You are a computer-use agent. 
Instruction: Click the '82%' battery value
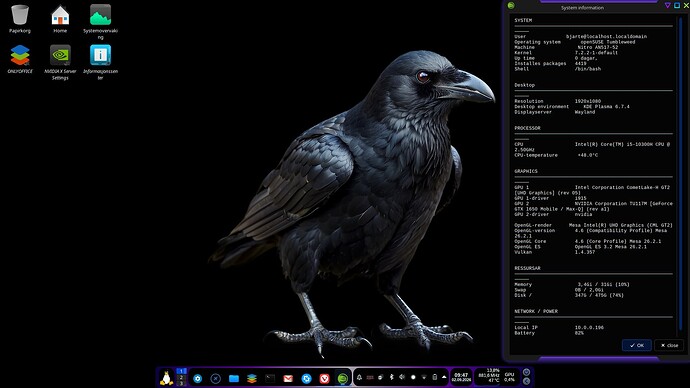[579, 333]
